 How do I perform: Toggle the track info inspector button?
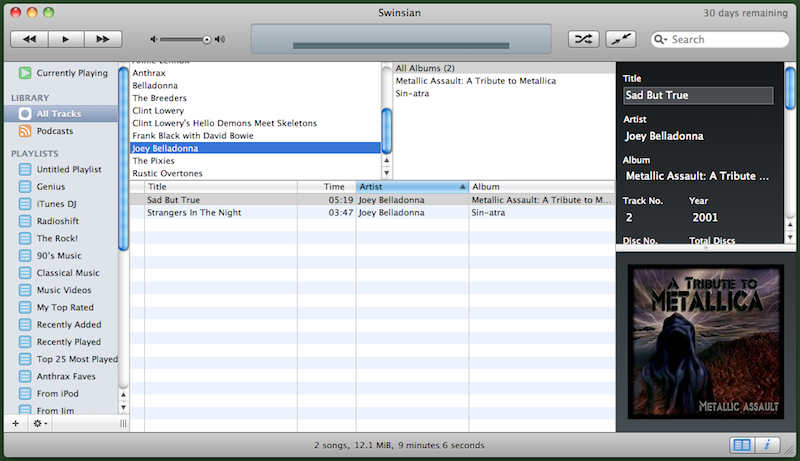(x=767, y=445)
